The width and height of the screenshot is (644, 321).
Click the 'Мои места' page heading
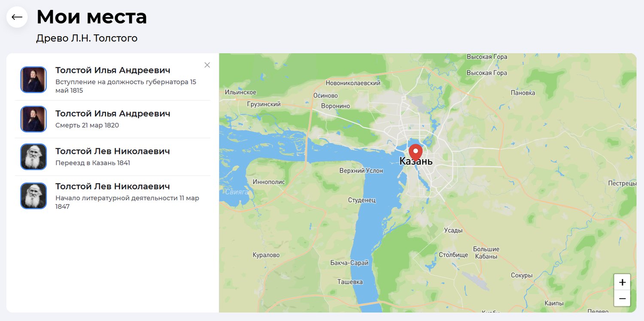point(91,17)
